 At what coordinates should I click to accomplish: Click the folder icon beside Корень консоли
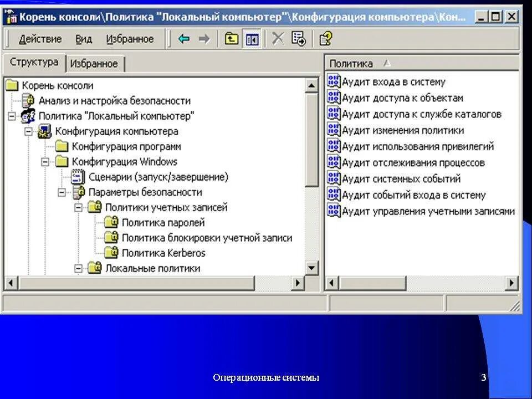pos(12,85)
